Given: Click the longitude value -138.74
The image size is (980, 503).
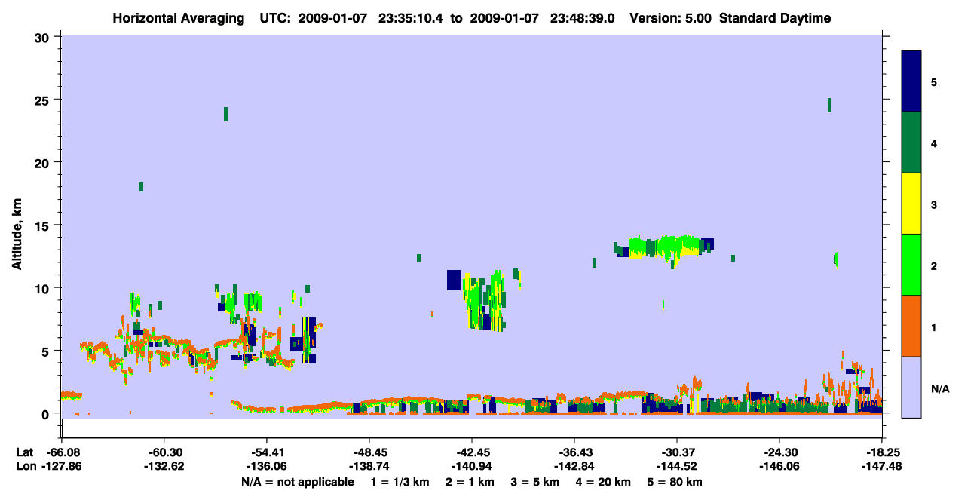Looking at the screenshot, I should (369, 467).
